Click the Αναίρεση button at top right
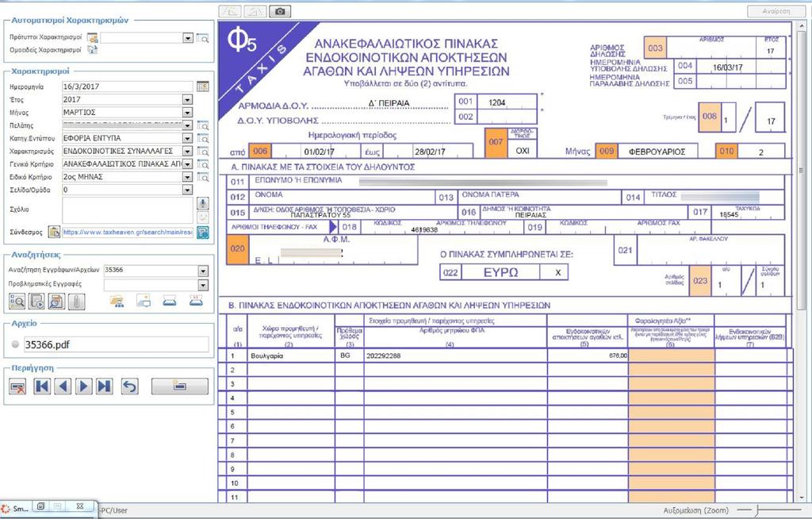Screen dimensions: 812x519 click(776, 11)
